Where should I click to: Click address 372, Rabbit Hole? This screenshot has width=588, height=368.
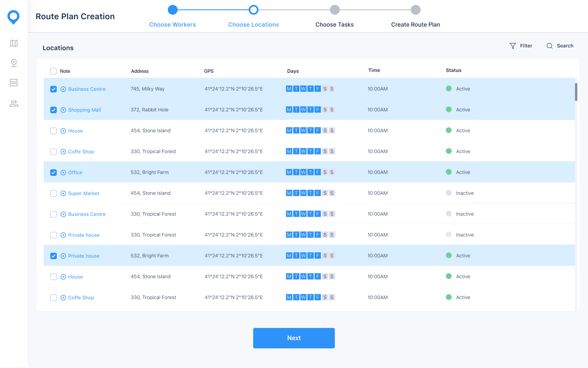[x=149, y=110]
